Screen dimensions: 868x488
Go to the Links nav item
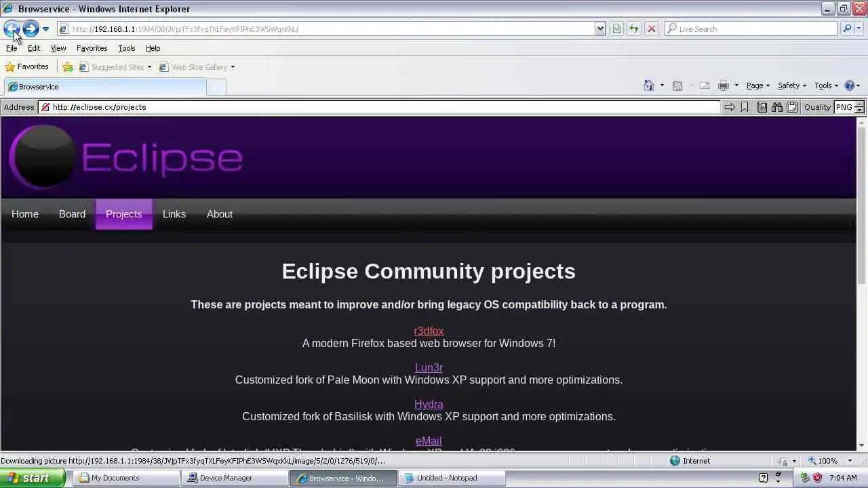tap(174, 214)
